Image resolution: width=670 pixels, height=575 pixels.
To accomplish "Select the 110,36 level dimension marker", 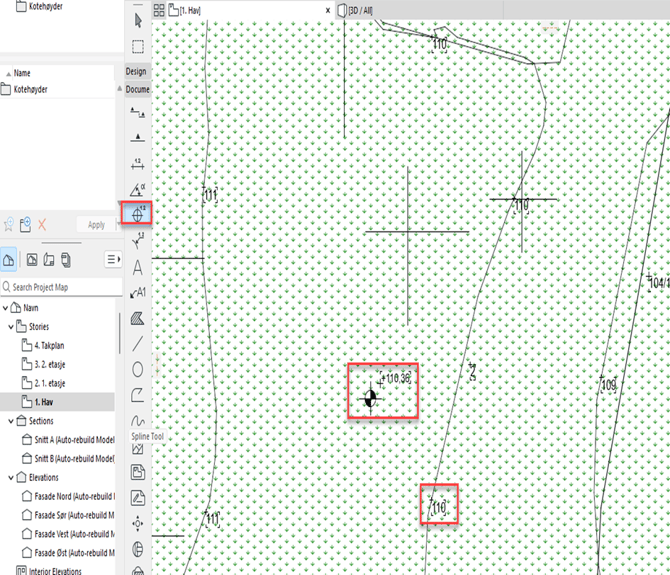I will click(370, 399).
